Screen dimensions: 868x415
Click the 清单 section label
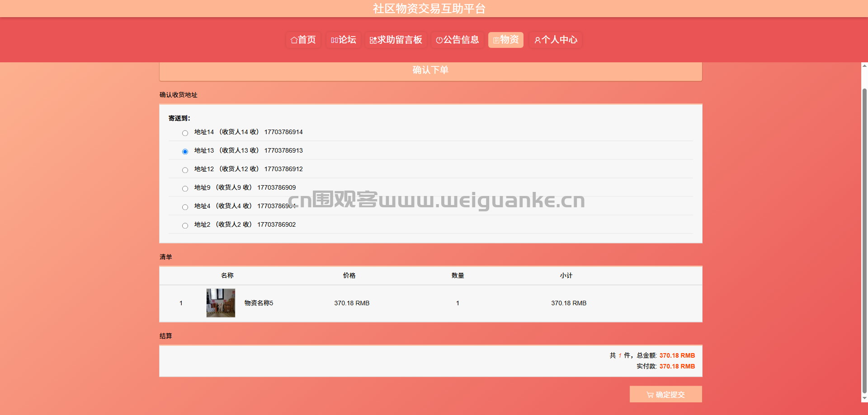pyautogui.click(x=166, y=257)
